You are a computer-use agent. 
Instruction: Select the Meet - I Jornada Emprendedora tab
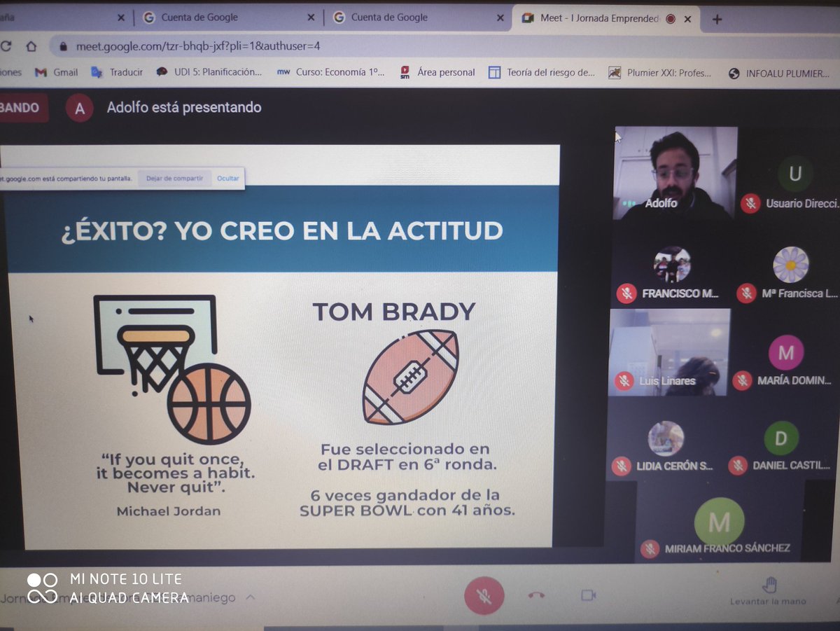607,18
